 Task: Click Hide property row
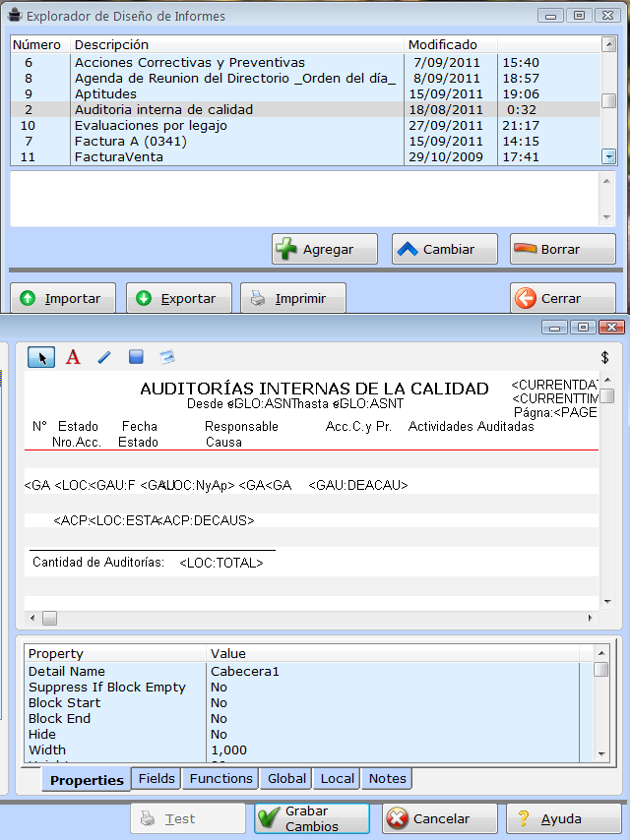tap(303, 734)
